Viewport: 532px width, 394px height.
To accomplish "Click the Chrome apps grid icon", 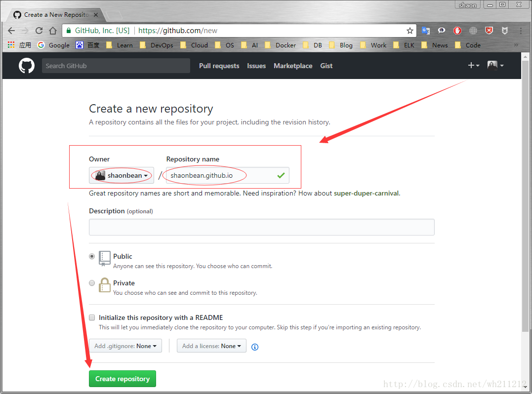I will [x=10, y=45].
